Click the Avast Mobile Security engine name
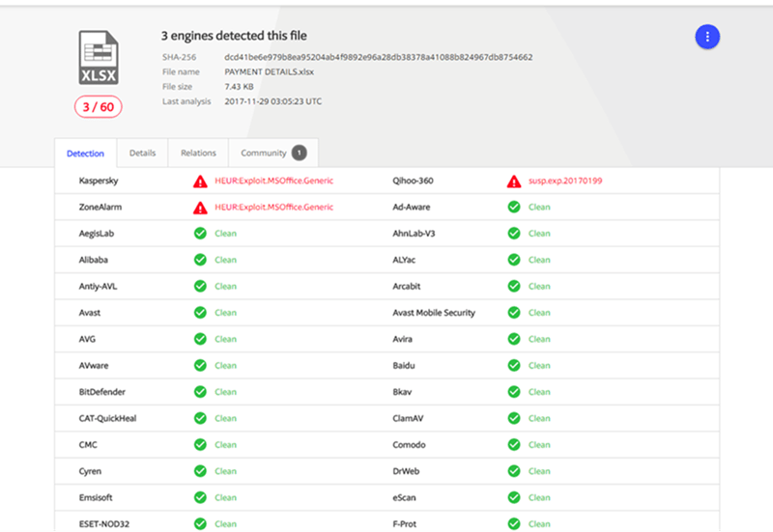 pos(434,313)
